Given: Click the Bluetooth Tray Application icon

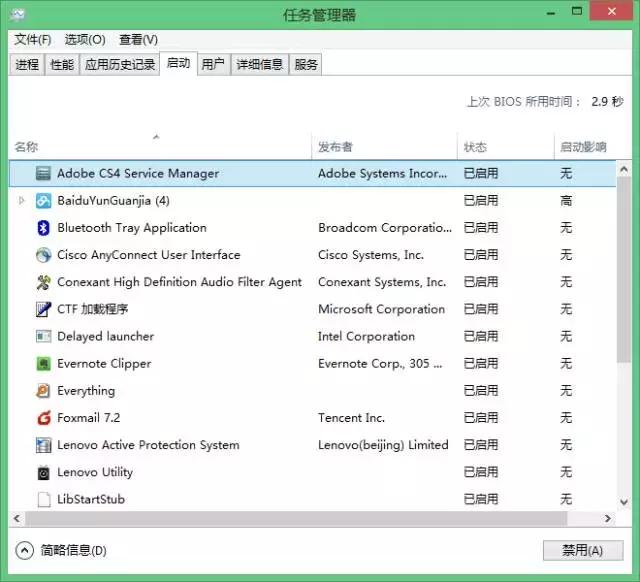Looking at the screenshot, I should pos(43,228).
